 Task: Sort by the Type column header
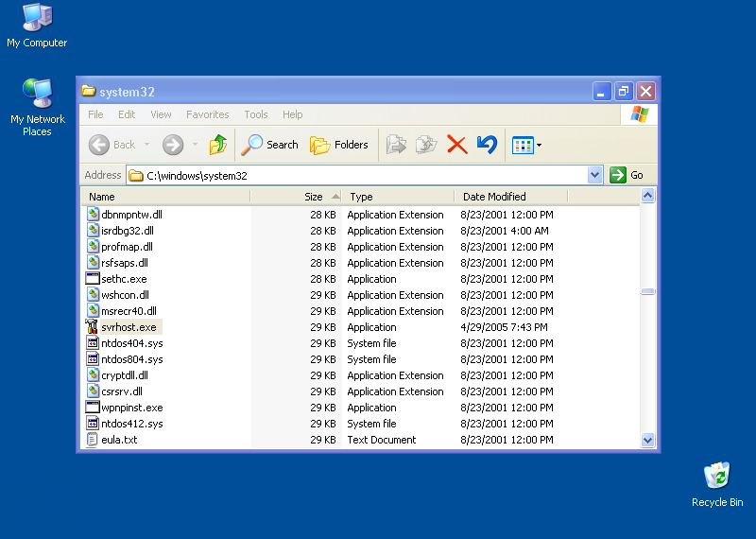pyautogui.click(x=398, y=197)
